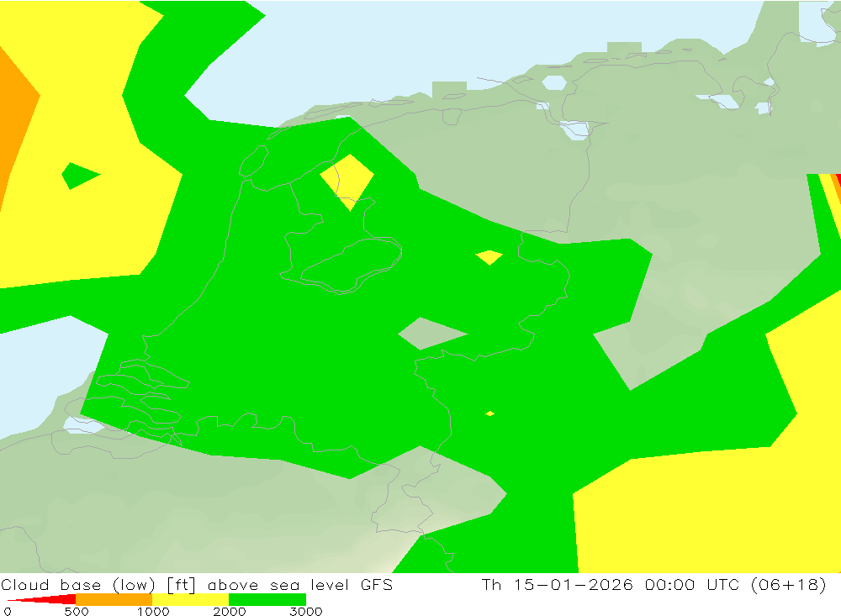The image size is (841, 616).
Task: Click the yellow 1000-2000 legend swatch
Action: click(x=190, y=599)
